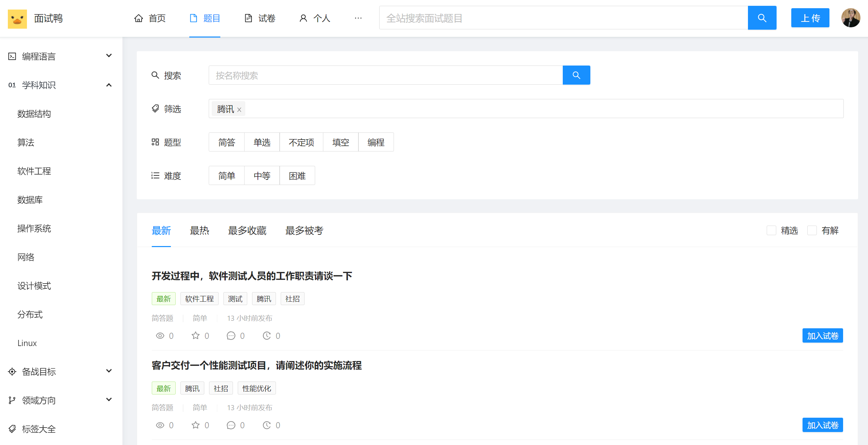
Task: Open the more options ellipsis menu
Action: (x=358, y=18)
